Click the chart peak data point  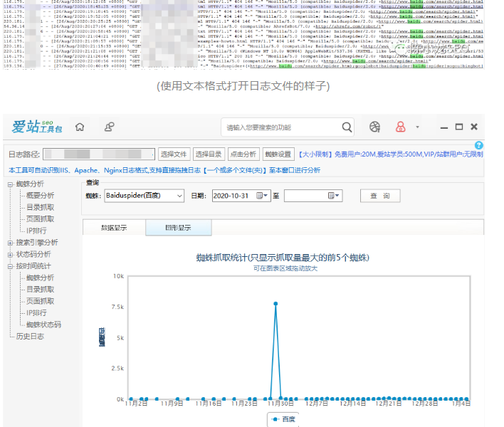pos(275,304)
